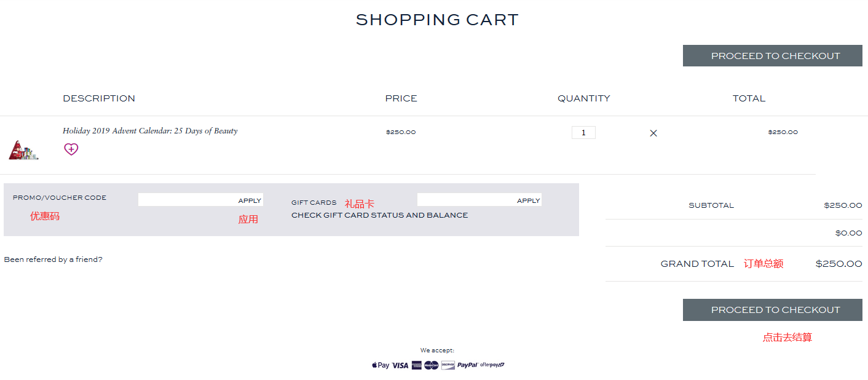Click the Afterpay logo
This screenshot has width=868, height=380.
point(492,365)
